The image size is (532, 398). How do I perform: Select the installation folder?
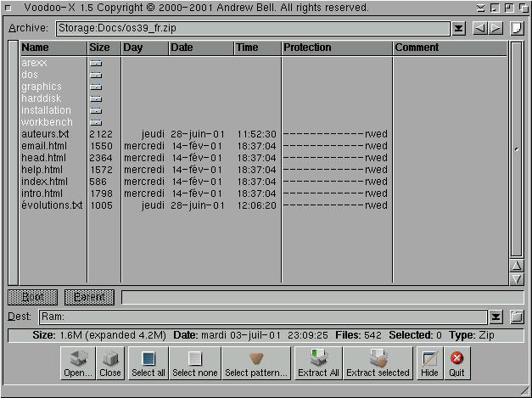[46, 110]
